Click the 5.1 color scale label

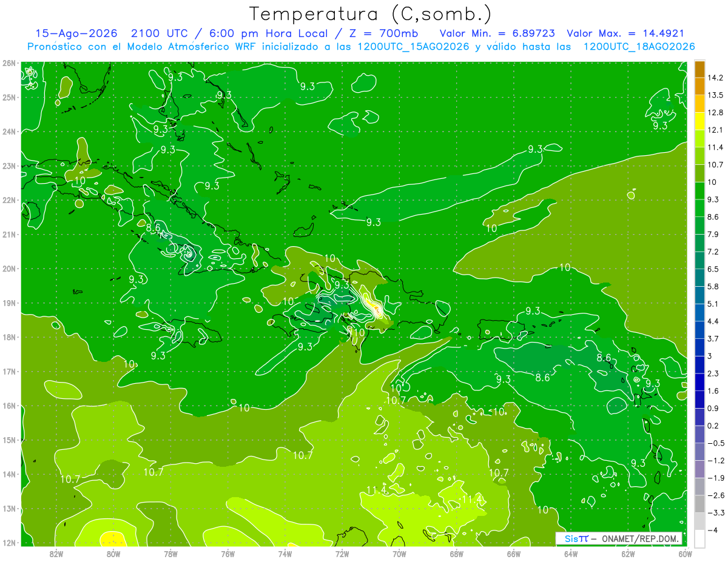(x=713, y=304)
